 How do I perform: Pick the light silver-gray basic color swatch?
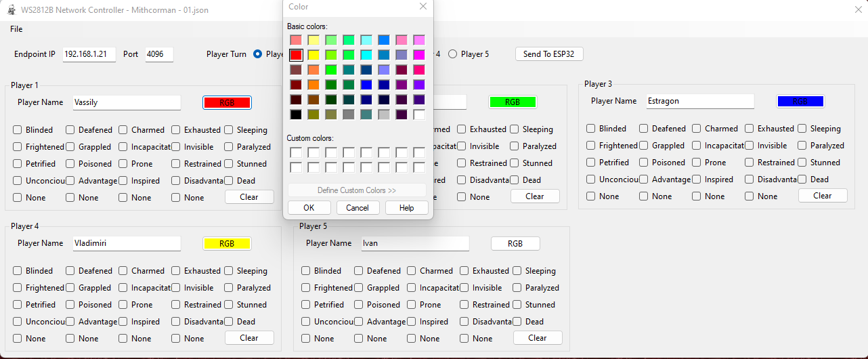tap(384, 114)
